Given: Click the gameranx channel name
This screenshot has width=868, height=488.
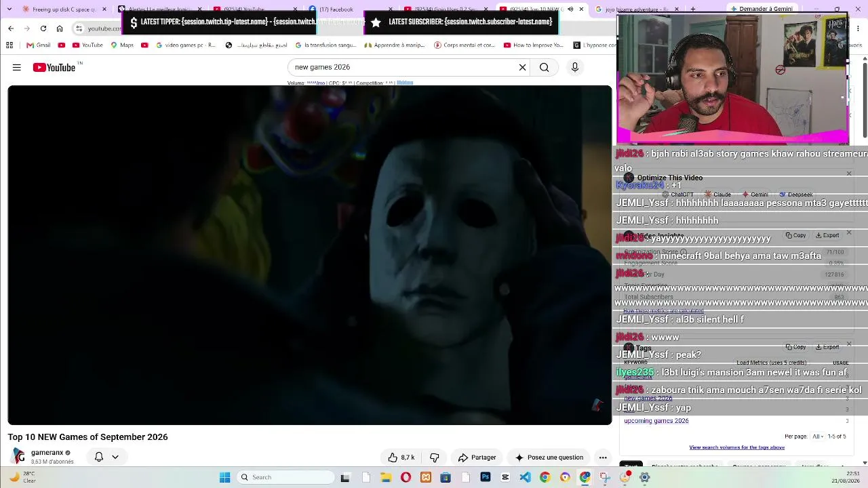Looking at the screenshot, I should 47,453.
